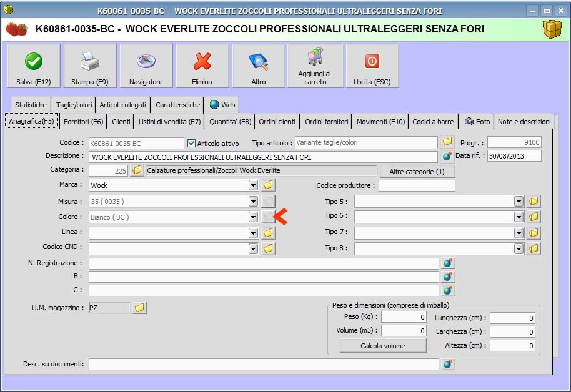Open the Tipo 6 folder lookup icon
This screenshot has height=392, width=571.
(534, 217)
